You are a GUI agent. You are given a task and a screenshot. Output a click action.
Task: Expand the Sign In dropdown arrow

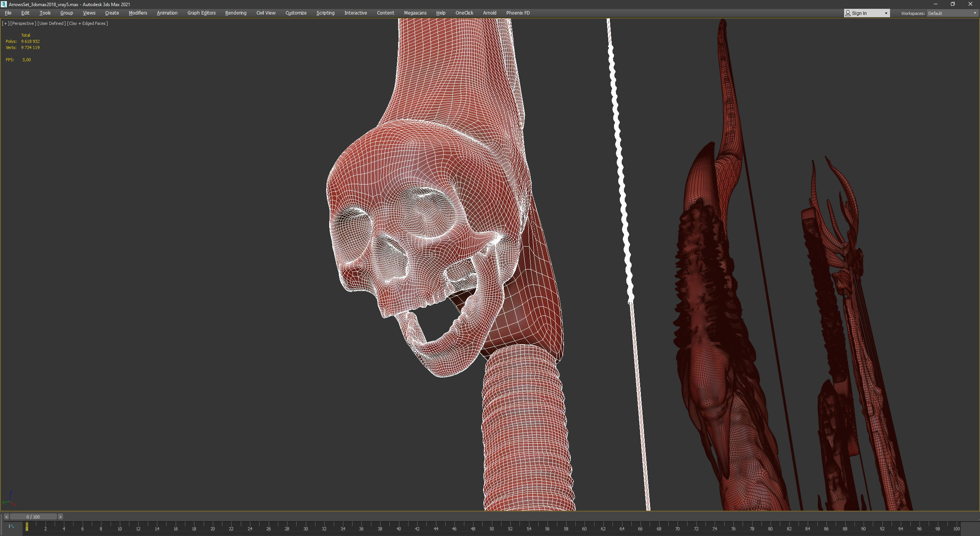[886, 13]
